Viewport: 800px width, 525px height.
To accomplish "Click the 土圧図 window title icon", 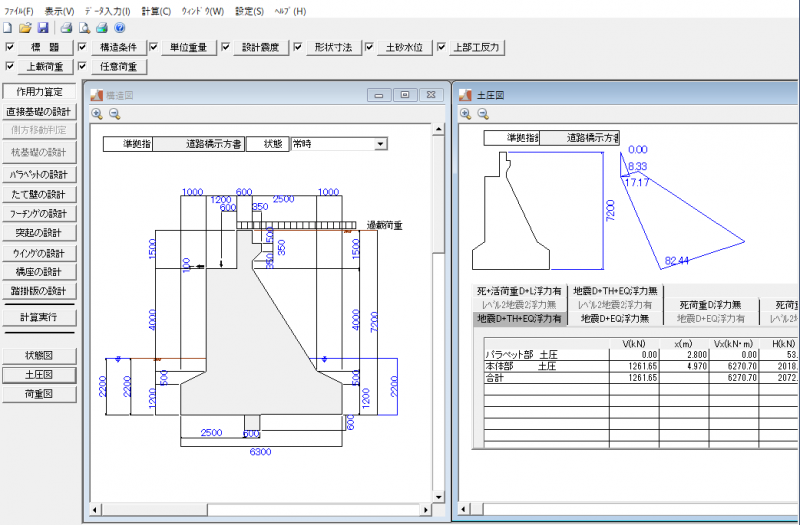I will 465,95.
